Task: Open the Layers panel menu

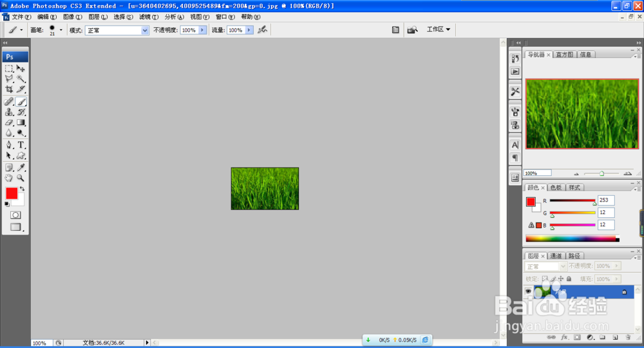Action: point(638,258)
